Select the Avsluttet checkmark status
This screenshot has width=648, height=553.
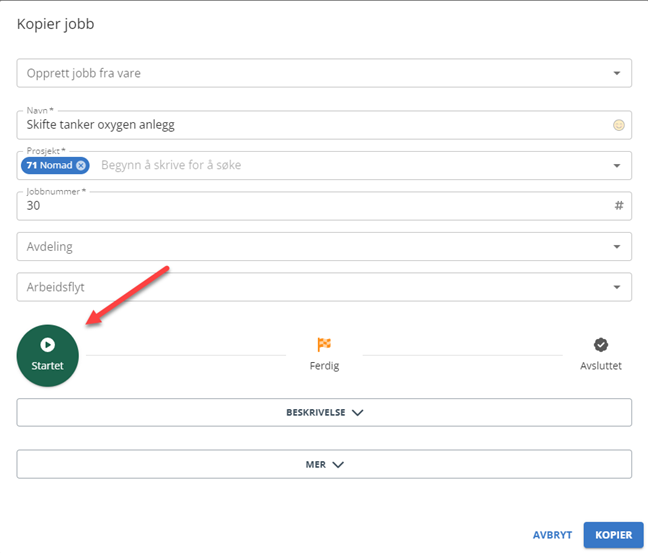click(600, 355)
